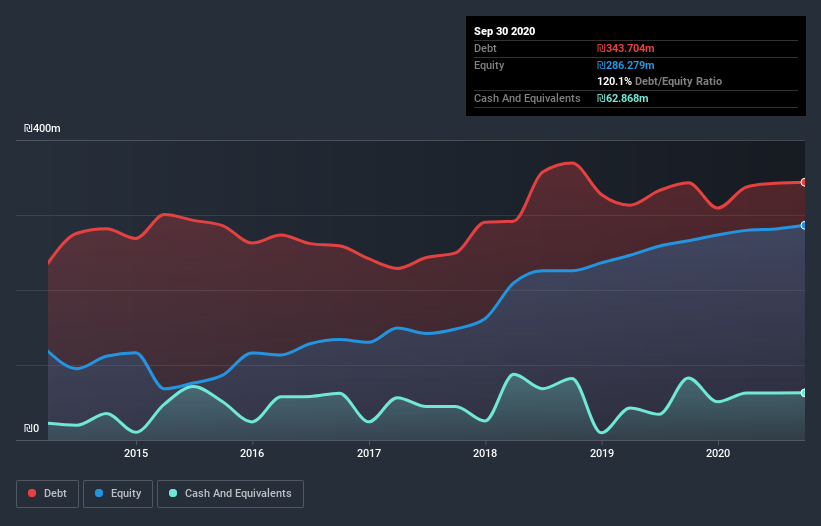Toggle the Debt series legend button
Viewport: 821px width, 526px height.
[x=48, y=494]
